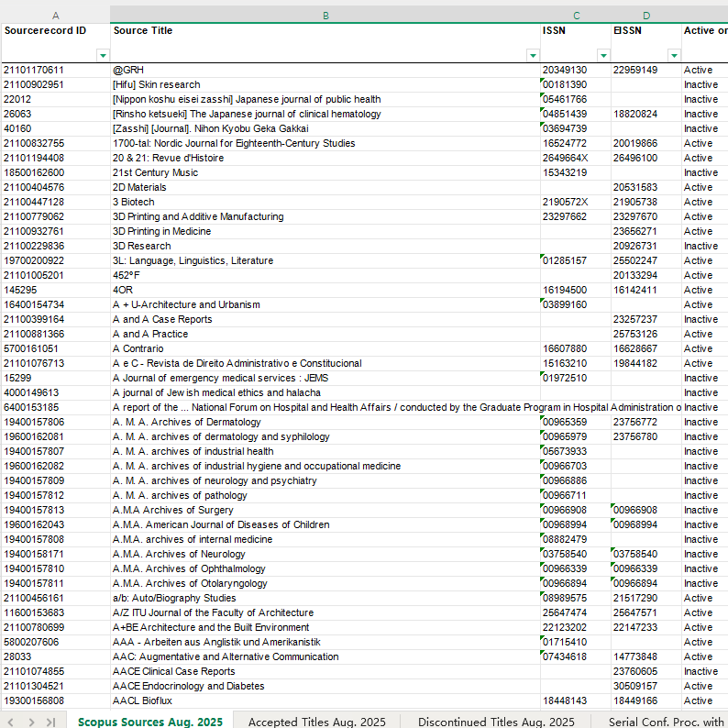Screen dimensions: 728x728
Task: Open the Discontinued Titles Aug. 2025 tab
Action: point(496,722)
